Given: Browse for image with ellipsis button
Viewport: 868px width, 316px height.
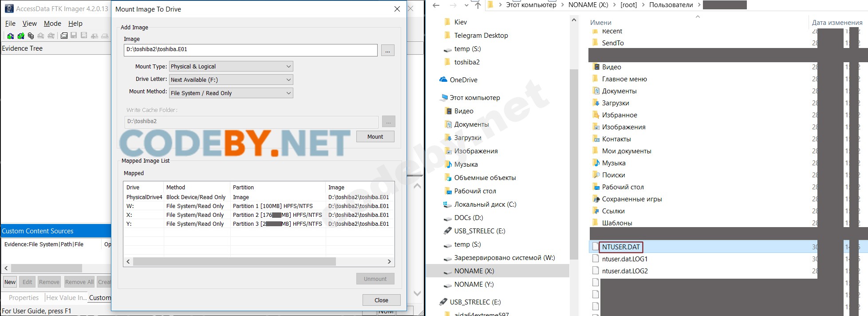Looking at the screenshot, I should point(387,51).
